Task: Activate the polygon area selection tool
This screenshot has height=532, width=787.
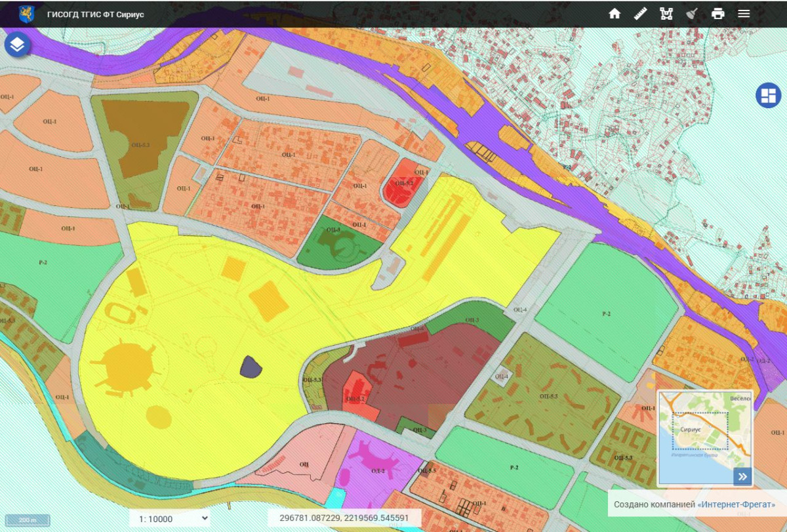Action: pyautogui.click(x=666, y=14)
